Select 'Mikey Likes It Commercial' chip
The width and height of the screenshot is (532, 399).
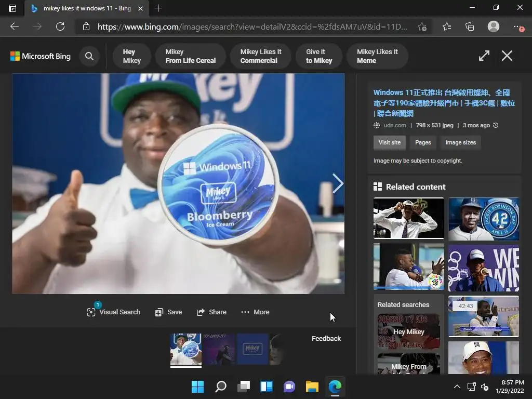click(x=261, y=56)
